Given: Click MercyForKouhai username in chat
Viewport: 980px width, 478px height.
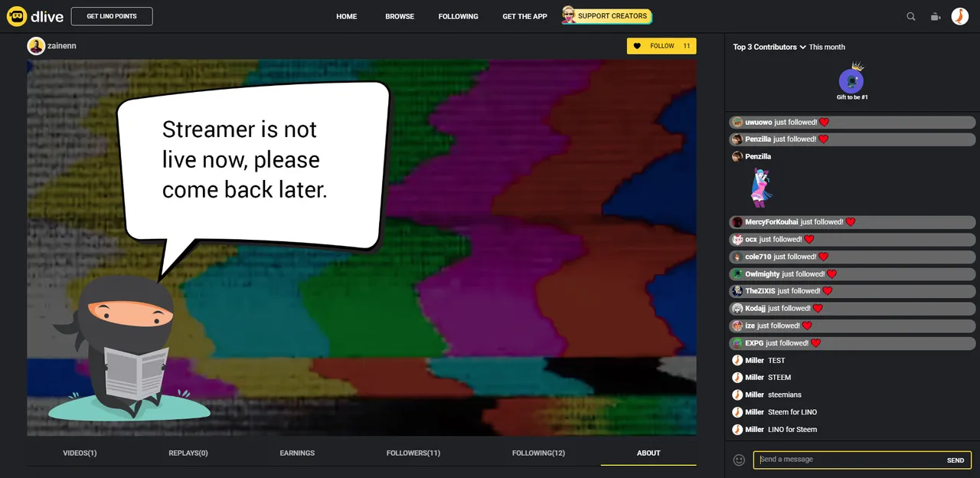Looking at the screenshot, I should point(772,222).
